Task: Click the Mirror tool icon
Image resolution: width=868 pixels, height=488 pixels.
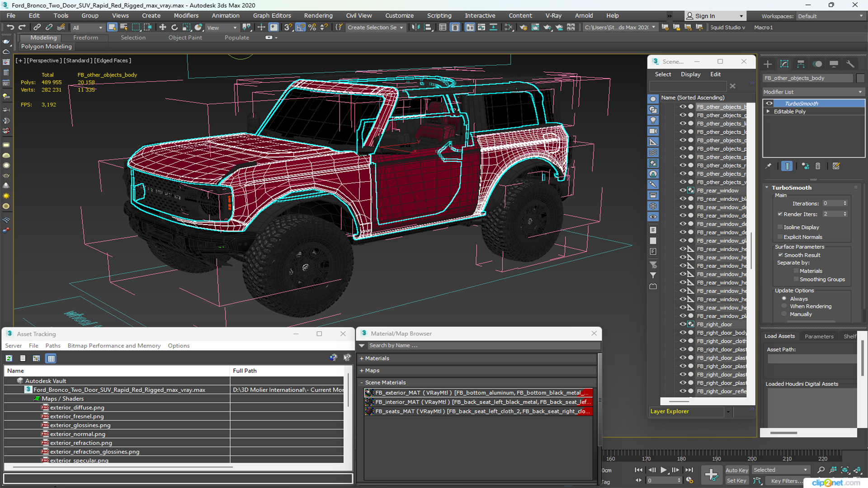Action: click(415, 28)
